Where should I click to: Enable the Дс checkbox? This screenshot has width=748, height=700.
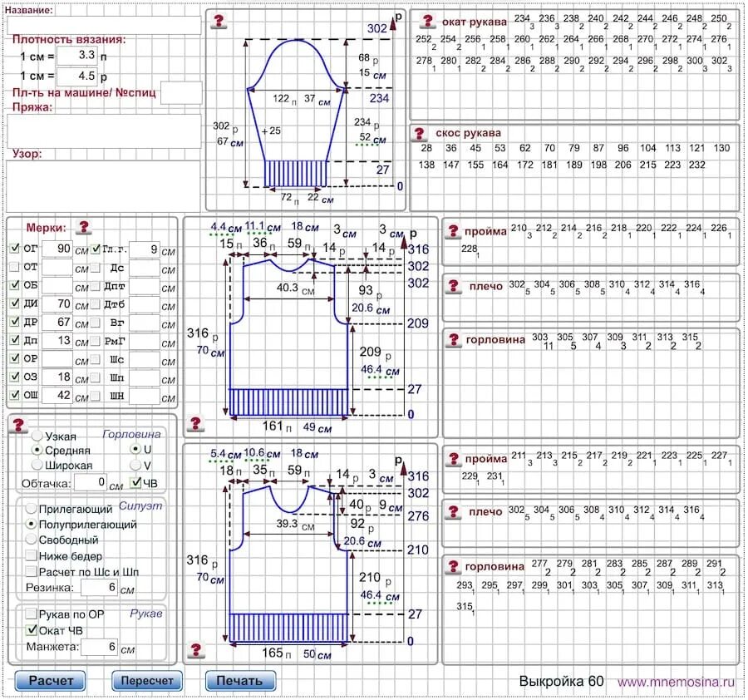[96, 268]
